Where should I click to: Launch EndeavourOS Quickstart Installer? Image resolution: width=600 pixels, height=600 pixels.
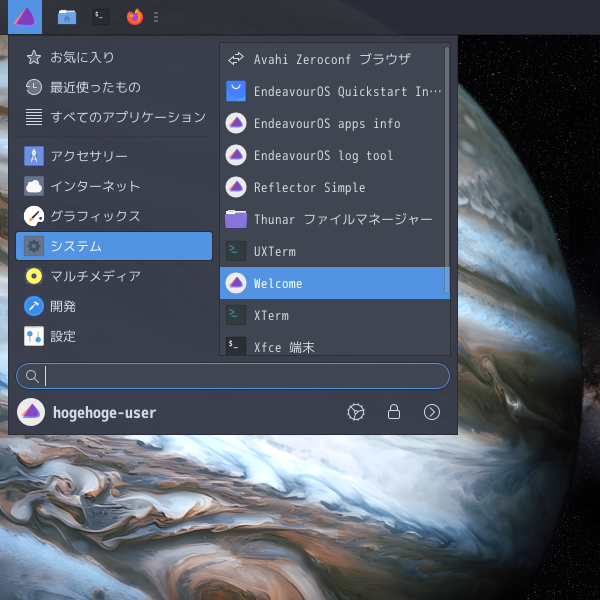point(332,91)
